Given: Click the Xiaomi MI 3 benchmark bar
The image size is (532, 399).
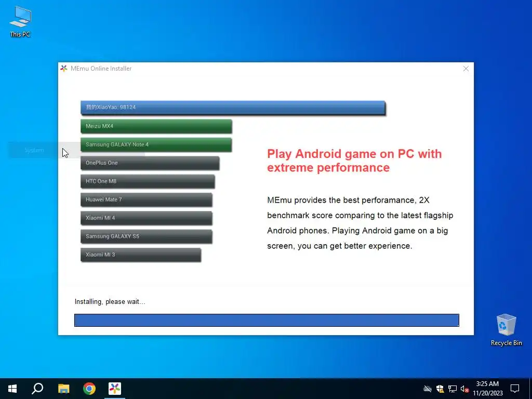Looking at the screenshot, I should [x=141, y=255].
